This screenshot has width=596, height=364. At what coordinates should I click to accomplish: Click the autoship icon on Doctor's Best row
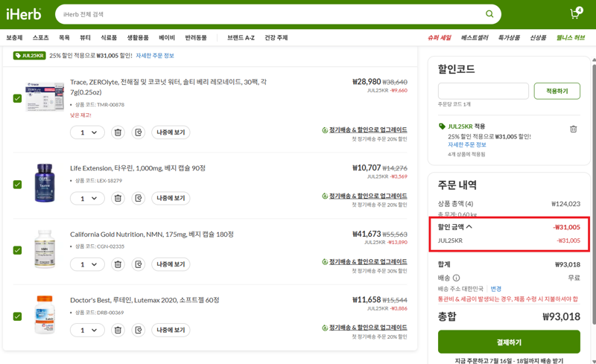[325, 328]
